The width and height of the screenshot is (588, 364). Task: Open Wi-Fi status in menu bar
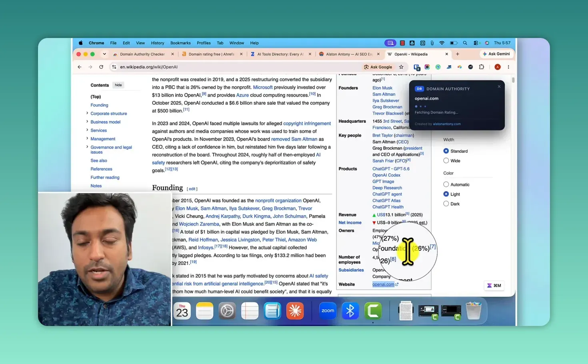(442, 43)
